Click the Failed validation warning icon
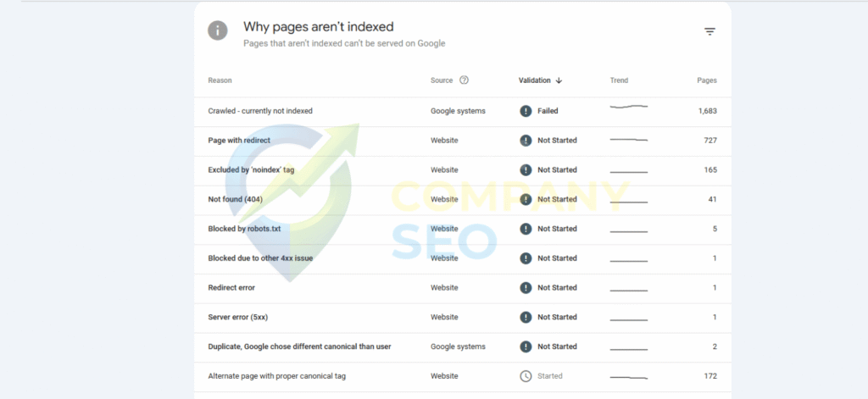 pos(526,111)
